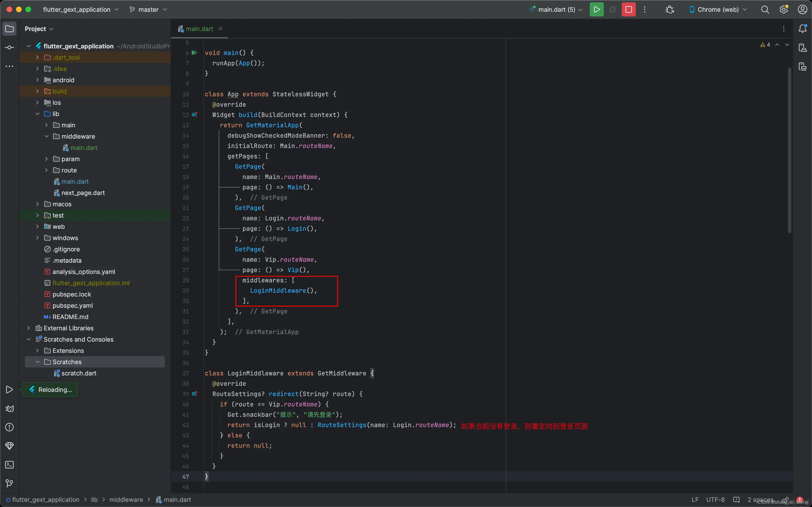
Task: Open the master branch dropdown
Action: coord(148,9)
